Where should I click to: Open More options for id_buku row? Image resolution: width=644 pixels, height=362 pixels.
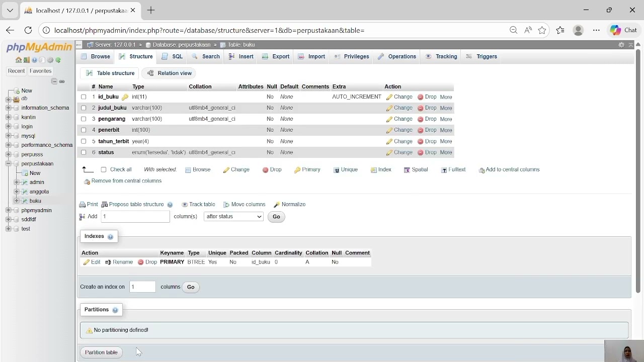[x=446, y=97]
